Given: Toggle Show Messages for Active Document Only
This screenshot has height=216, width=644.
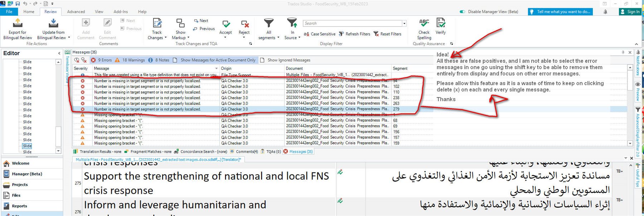Looking at the screenshot, I should (214, 60).
